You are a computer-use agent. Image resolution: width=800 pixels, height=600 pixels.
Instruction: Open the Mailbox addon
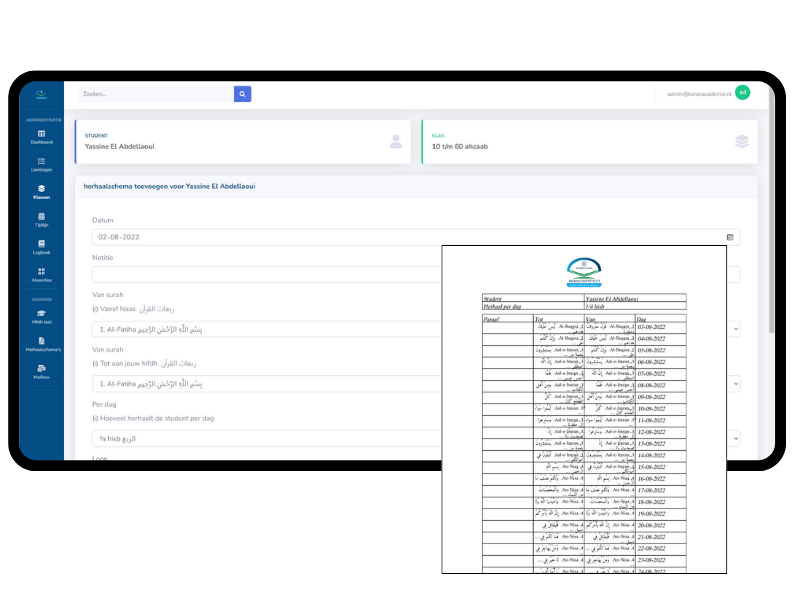coord(41,372)
